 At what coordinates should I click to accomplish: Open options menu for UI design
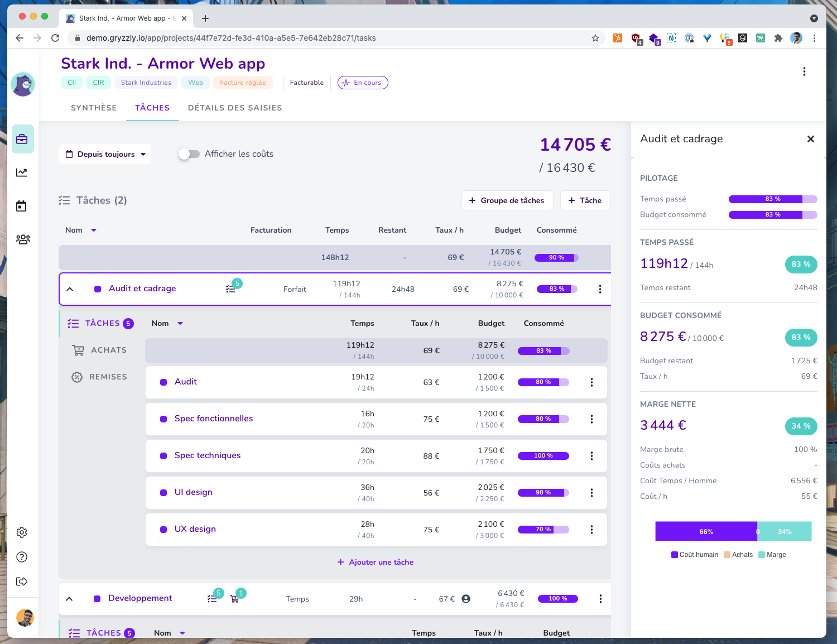click(591, 493)
